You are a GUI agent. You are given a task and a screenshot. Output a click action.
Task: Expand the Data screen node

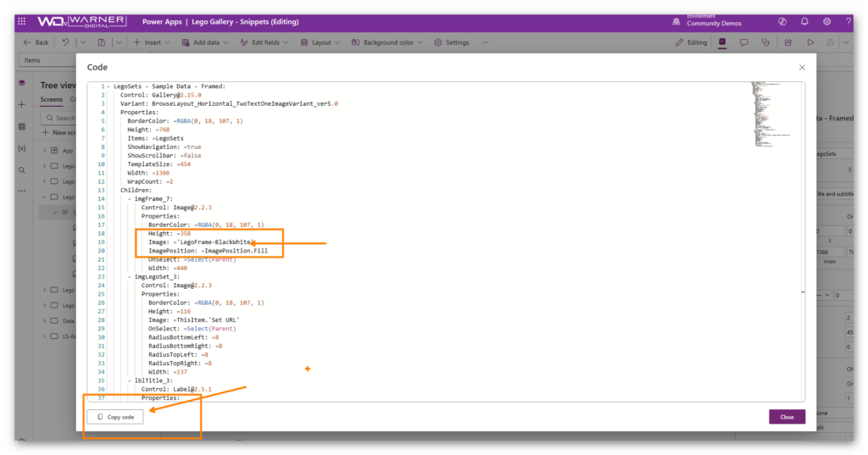tap(44, 320)
